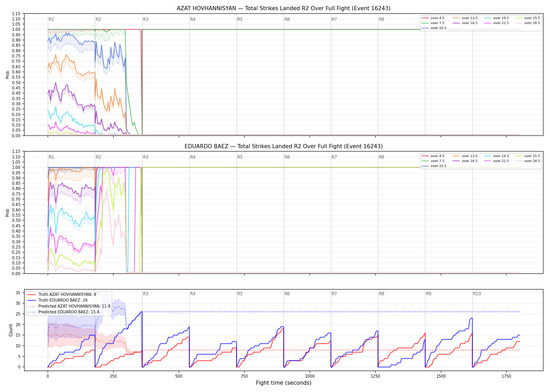This screenshot has height=392, width=549.
Task: Click x-axis tick label 1250
Action: click(375, 376)
